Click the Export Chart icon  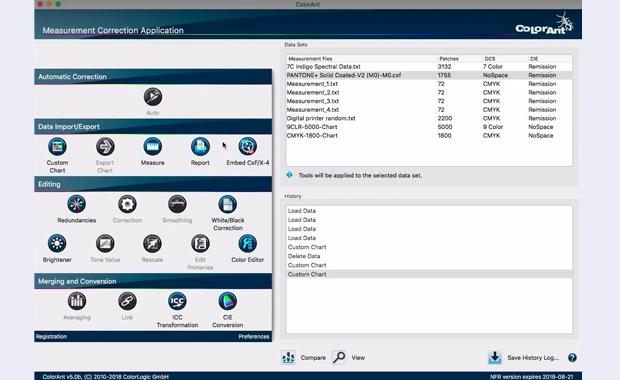105,147
